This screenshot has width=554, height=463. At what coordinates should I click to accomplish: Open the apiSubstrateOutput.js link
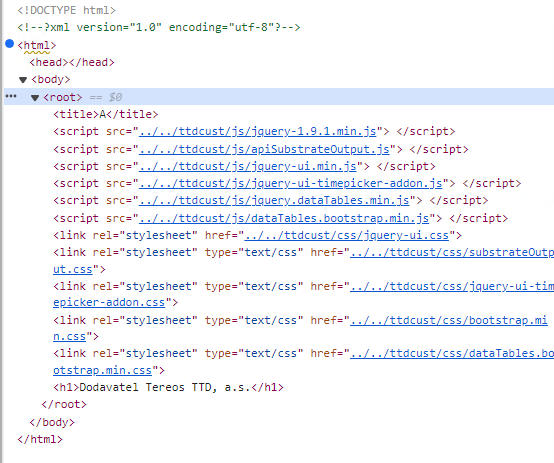264,149
